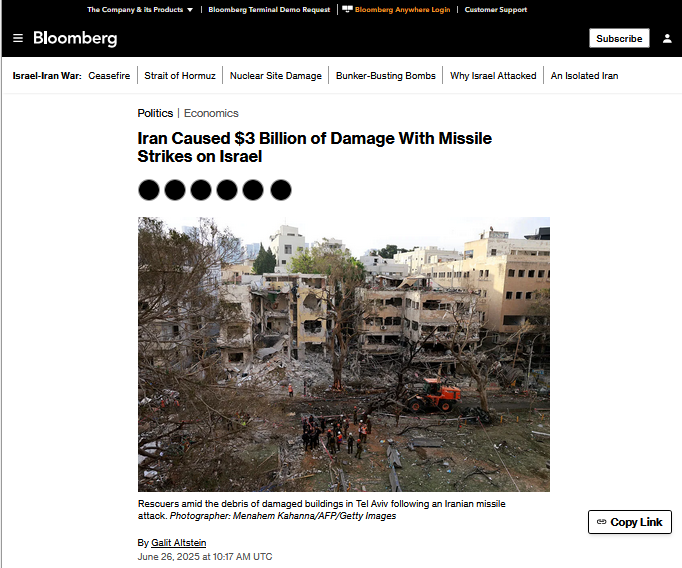This screenshot has width=682, height=568.
Task: Click the third black share circle
Action: (x=201, y=190)
